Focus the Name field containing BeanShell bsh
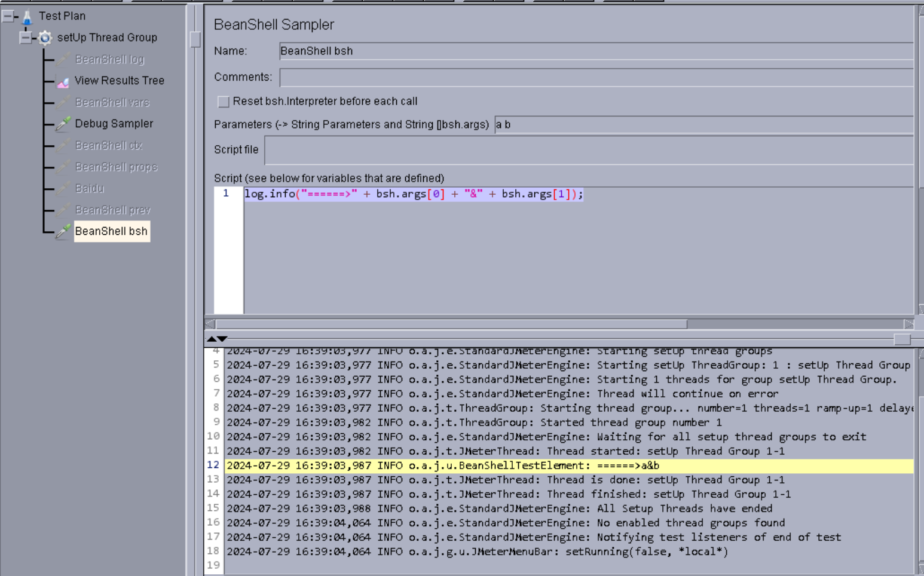 596,51
